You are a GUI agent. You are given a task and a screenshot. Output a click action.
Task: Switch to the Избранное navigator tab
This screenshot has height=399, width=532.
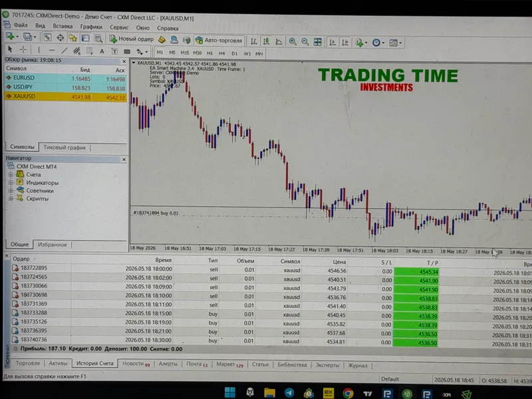(53, 245)
